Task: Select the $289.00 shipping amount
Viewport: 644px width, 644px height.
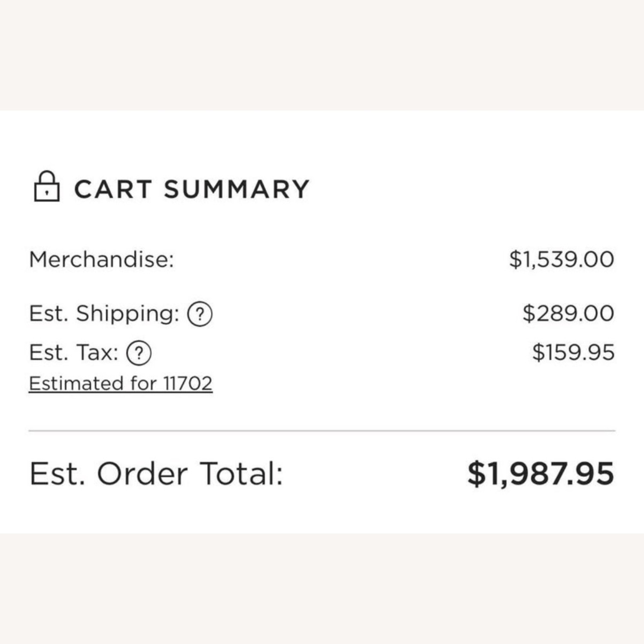Action: (569, 313)
